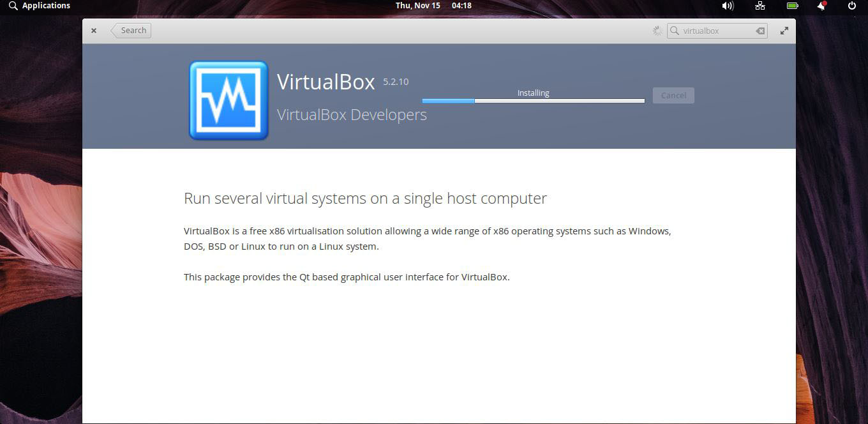This screenshot has width=868, height=424.
Task: Click the magnifier icon inside the search field
Action: point(675,30)
